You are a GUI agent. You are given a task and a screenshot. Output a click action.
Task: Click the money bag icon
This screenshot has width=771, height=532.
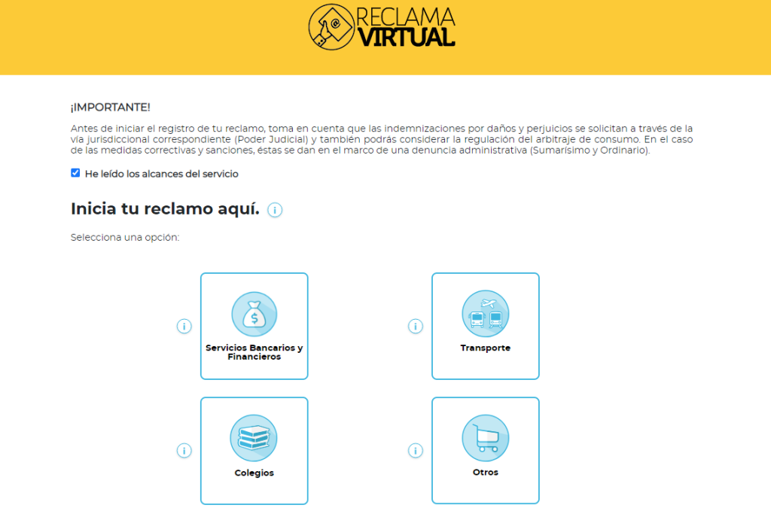254,315
